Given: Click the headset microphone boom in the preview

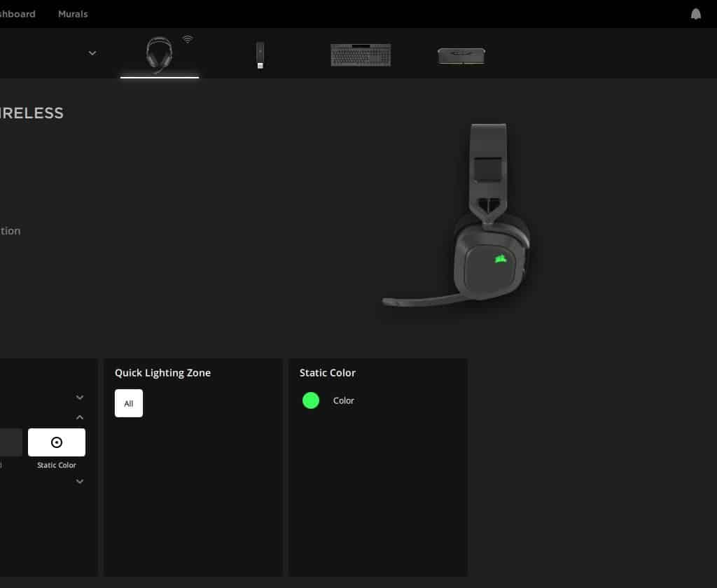Looking at the screenshot, I should point(420,300).
